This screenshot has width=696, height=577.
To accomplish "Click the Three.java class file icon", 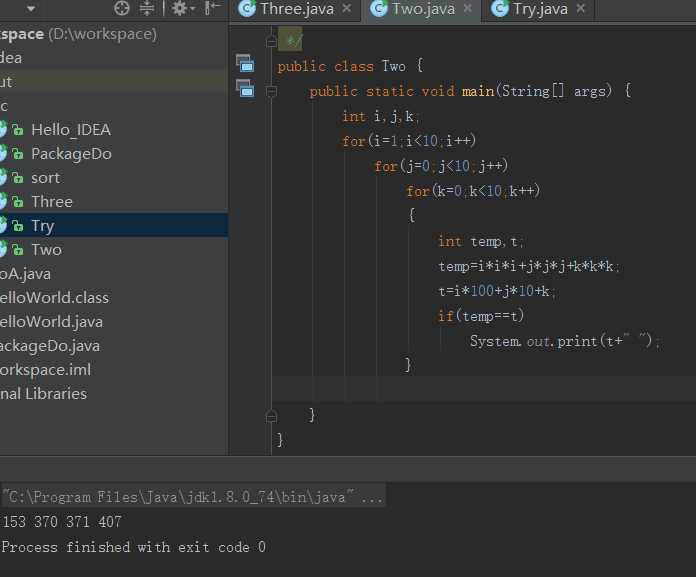I will point(247,8).
